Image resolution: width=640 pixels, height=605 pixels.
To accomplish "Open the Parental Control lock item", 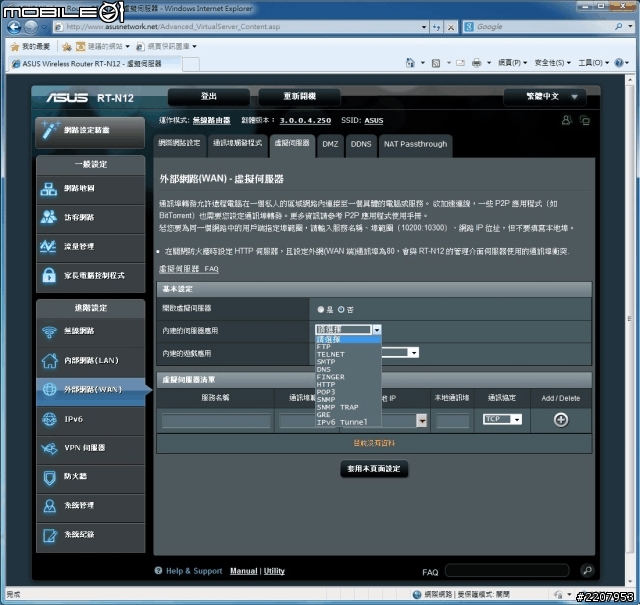I will tap(90, 276).
